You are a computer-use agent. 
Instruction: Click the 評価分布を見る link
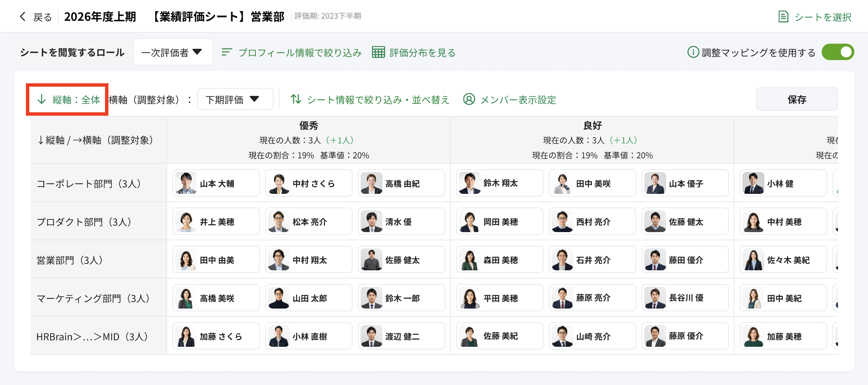422,53
